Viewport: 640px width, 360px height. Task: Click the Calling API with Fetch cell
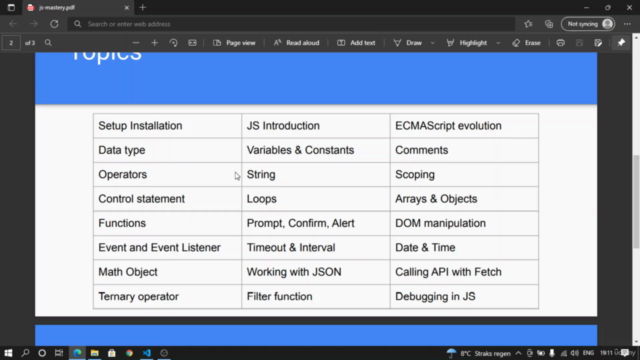point(464,272)
